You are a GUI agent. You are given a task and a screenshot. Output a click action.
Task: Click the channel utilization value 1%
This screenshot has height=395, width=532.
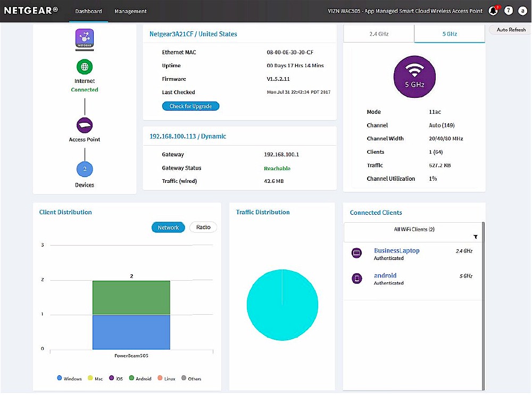pos(433,179)
